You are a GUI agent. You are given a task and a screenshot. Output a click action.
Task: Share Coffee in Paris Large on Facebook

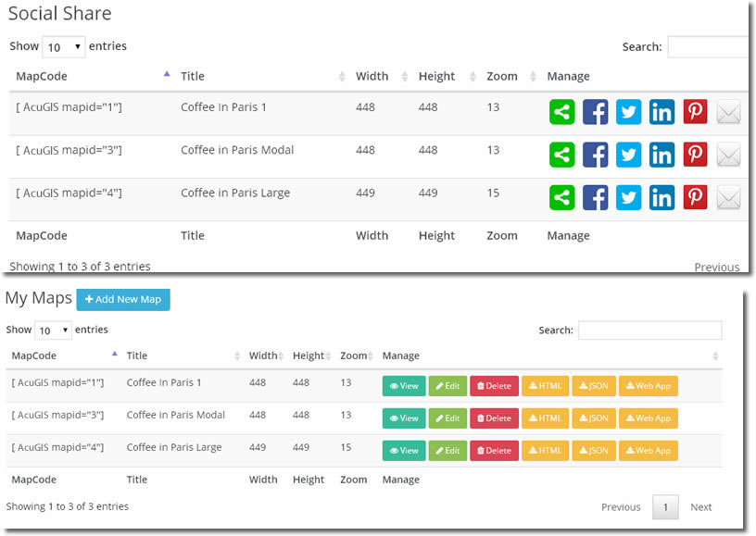point(595,197)
